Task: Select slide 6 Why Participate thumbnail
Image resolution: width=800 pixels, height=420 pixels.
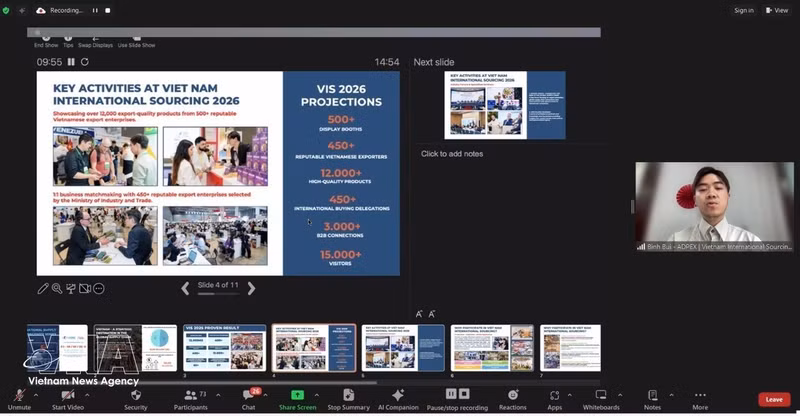Action: pos(492,348)
